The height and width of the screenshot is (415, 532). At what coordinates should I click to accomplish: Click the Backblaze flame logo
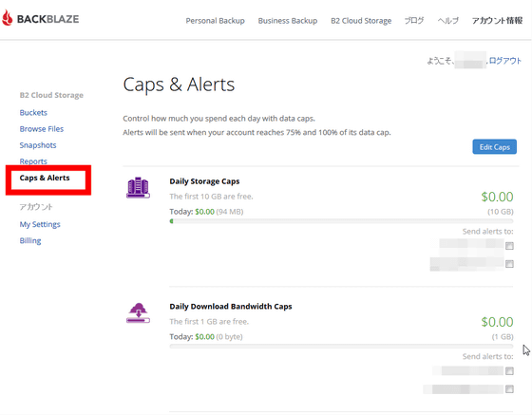click(x=8, y=18)
